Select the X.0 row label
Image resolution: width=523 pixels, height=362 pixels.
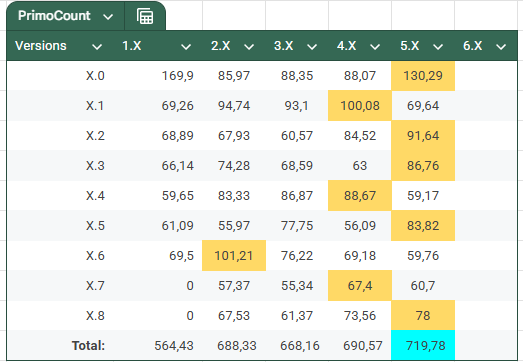(95, 76)
